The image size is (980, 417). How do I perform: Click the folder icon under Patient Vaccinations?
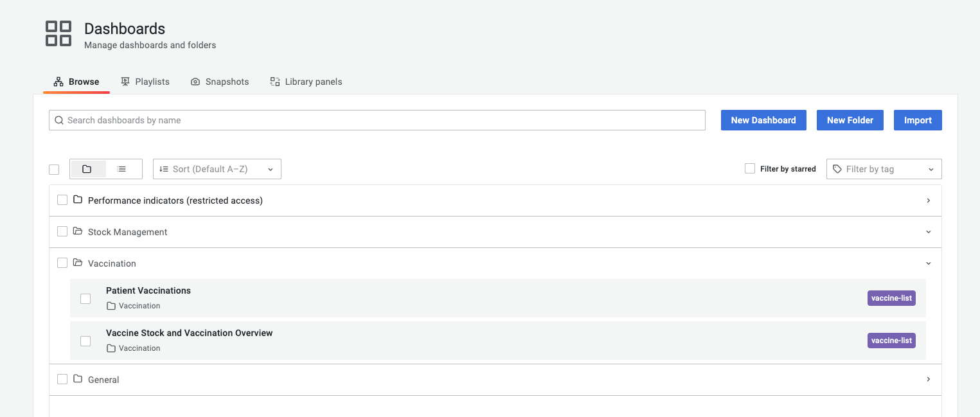tap(111, 305)
